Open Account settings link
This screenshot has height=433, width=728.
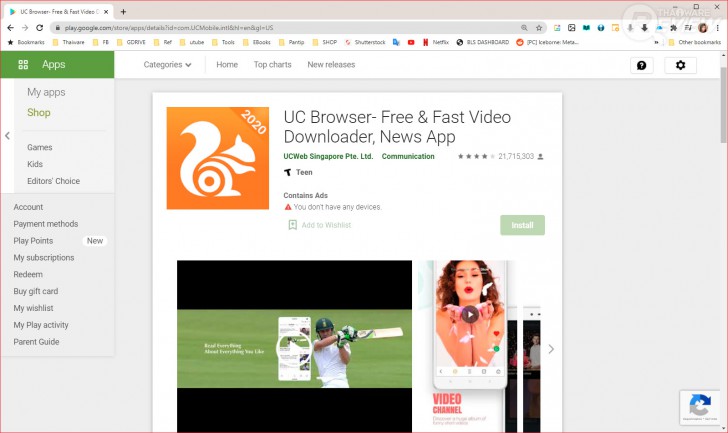tap(28, 207)
